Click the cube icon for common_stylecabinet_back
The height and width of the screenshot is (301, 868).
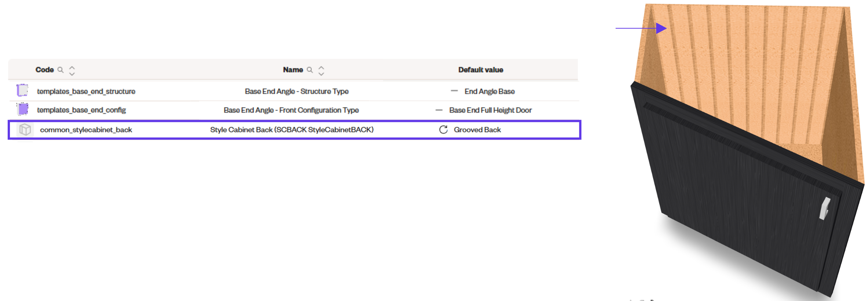(25, 130)
